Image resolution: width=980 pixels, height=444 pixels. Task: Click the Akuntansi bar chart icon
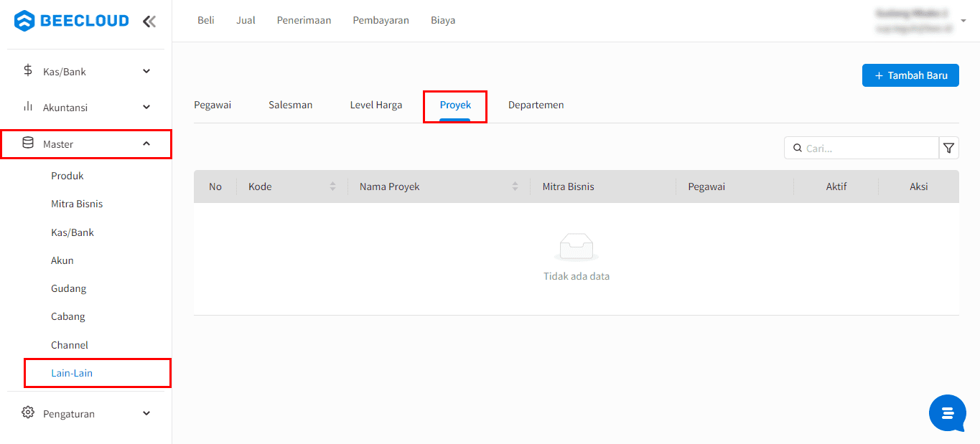point(28,106)
